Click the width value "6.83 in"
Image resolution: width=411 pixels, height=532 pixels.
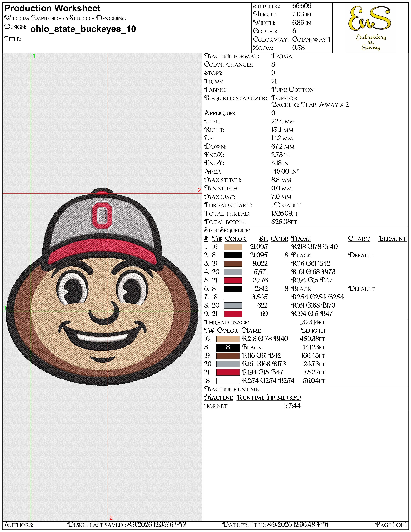301,23
